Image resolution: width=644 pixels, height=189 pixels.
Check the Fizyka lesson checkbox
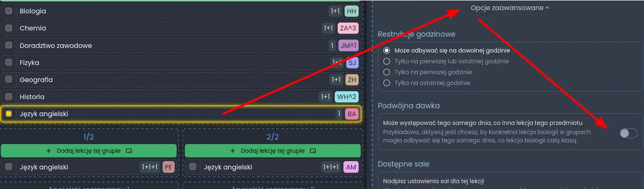[x=8, y=62]
